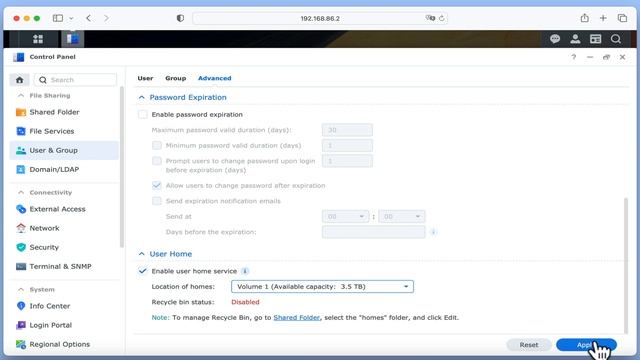Viewport: 640px width, 360px height.
Task: Enable password expiration checkbox
Action: (x=142, y=115)
